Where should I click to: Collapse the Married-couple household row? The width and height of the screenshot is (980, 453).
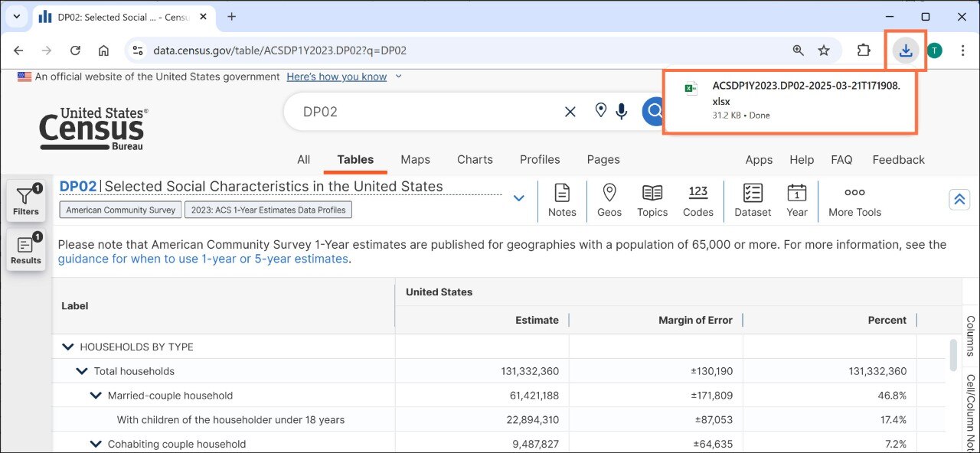[96, 396]
